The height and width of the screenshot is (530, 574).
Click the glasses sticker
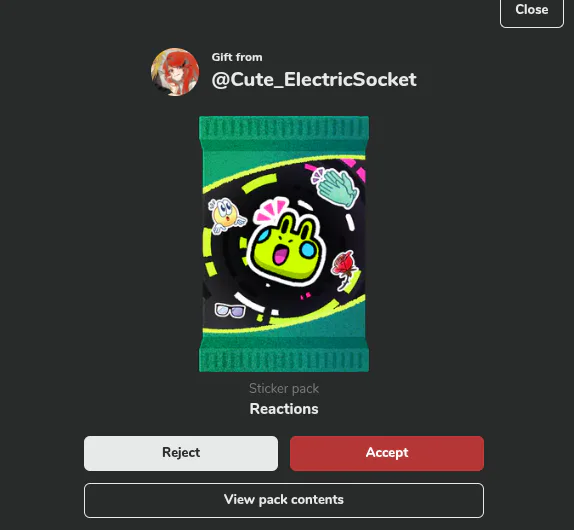tap(230, 310)
